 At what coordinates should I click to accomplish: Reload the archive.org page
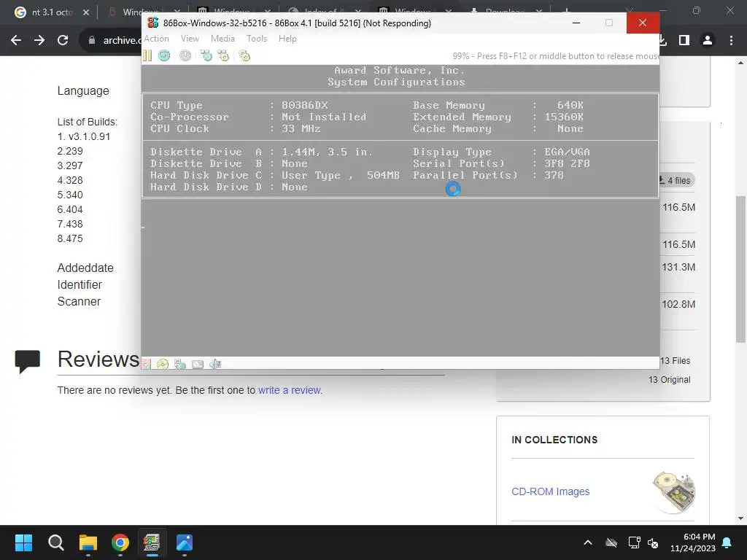coord(63,41)
